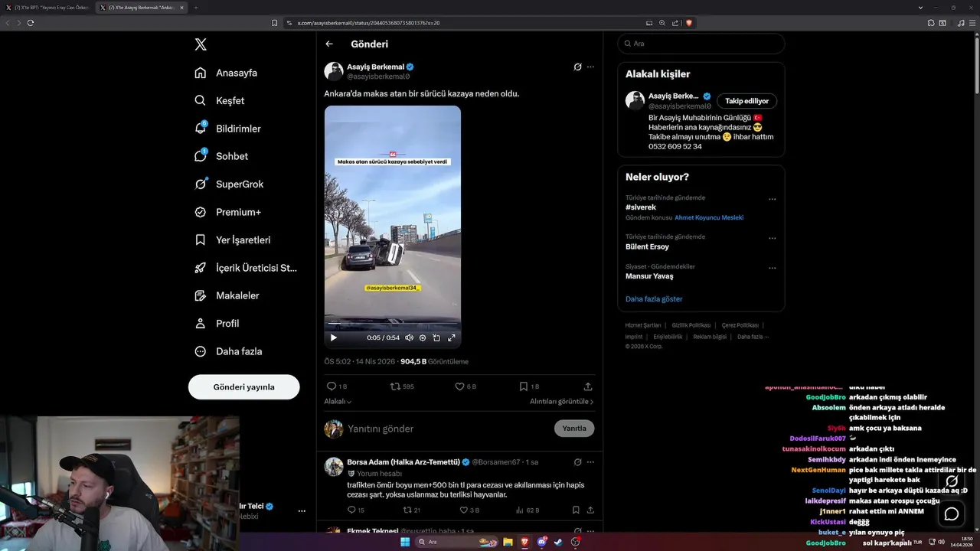Open the Gizlilik Politikası footer link

click(x=691, y=325)
